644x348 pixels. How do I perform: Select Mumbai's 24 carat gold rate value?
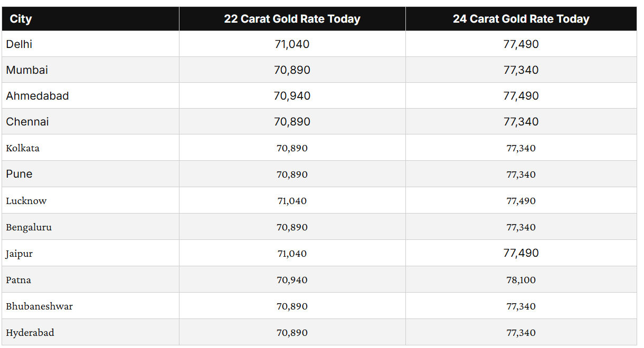pyautogui.click(x=521, y=70)
